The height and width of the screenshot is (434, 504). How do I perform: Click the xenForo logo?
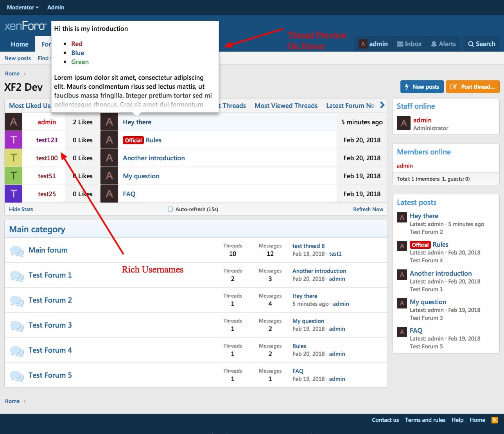click(25, 26)
